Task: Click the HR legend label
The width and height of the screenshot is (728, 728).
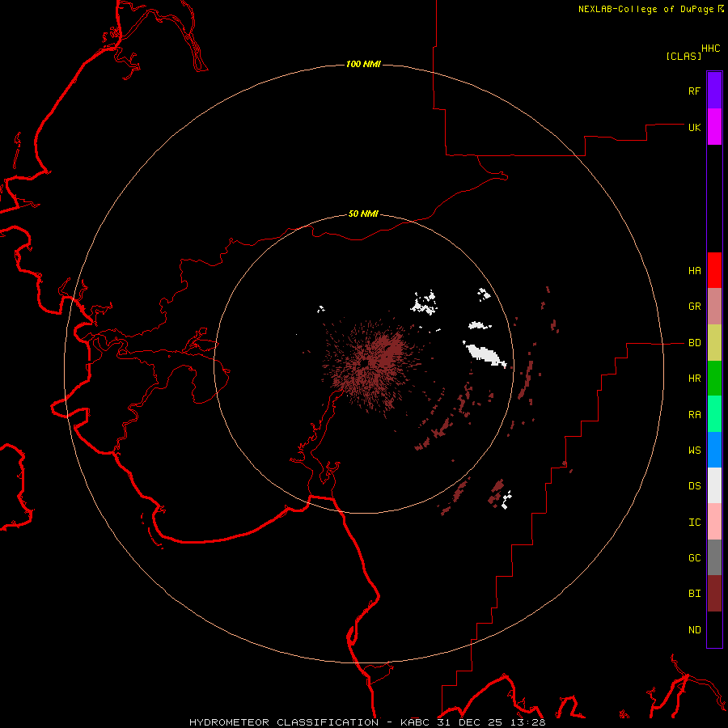Action: tap(694, 379)
